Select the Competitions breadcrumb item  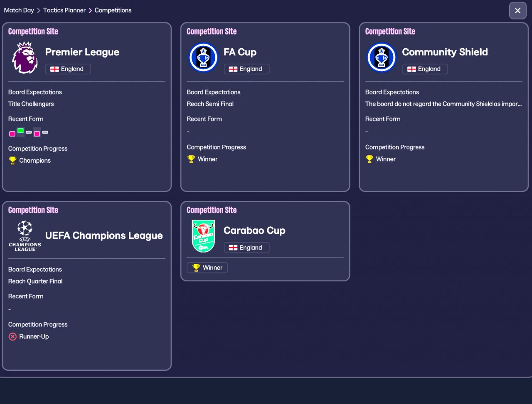pyautogui.click(x=113, y=10)
